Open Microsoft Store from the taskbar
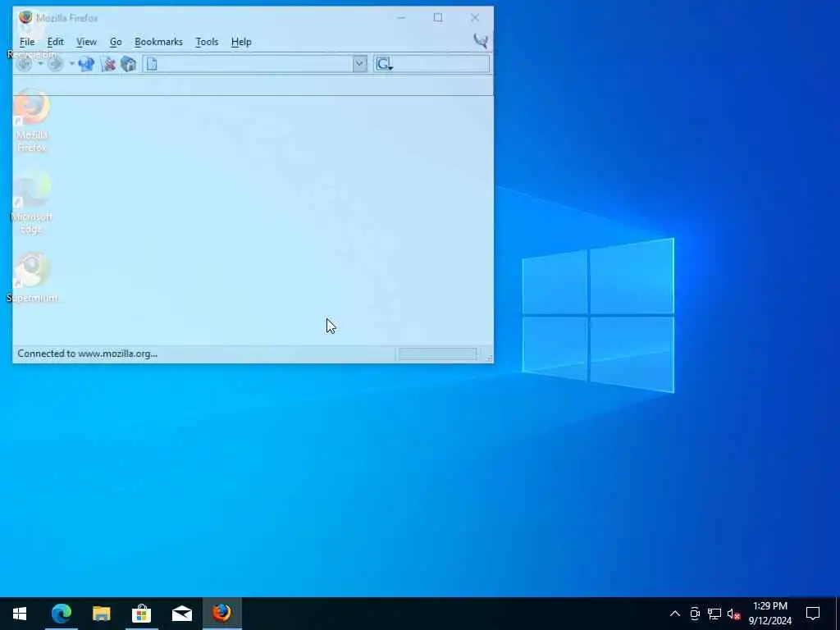The image size is (840, 630). 141,614
